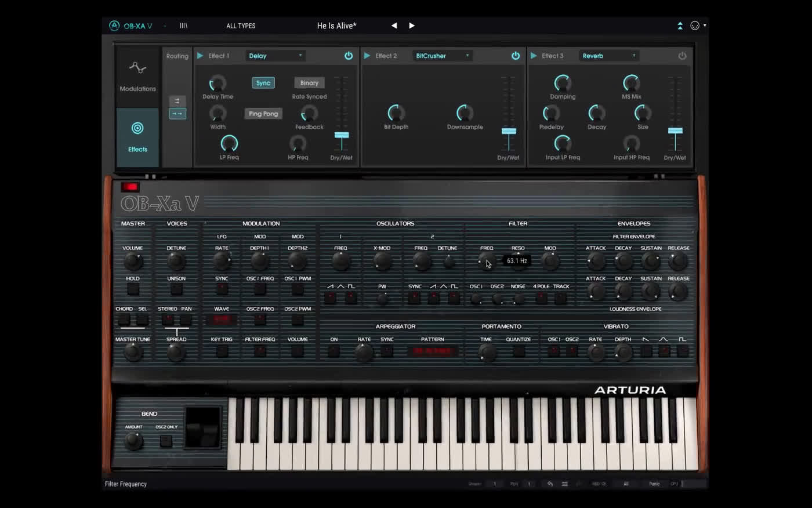Toggle the portamento QUANTIZE button
The height and width of the screenshot is (508, 812).
pos(519,350)
